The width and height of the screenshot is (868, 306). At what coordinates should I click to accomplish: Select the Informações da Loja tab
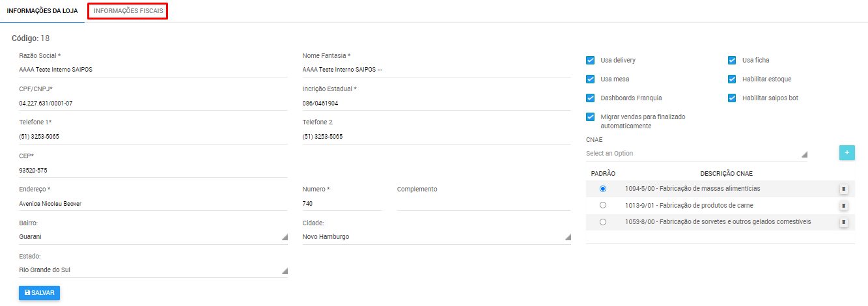click(42, 11)
